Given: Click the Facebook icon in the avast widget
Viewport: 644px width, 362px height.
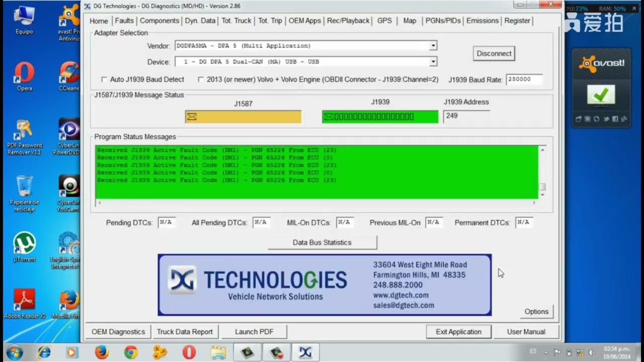Looking at the screenshot, I should [615, 119].
